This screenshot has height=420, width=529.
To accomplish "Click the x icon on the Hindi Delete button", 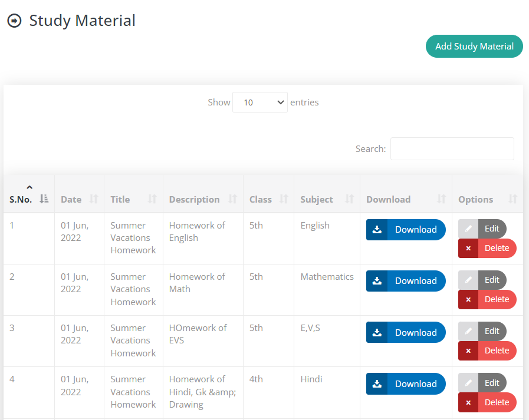I will tap(468, 402).
